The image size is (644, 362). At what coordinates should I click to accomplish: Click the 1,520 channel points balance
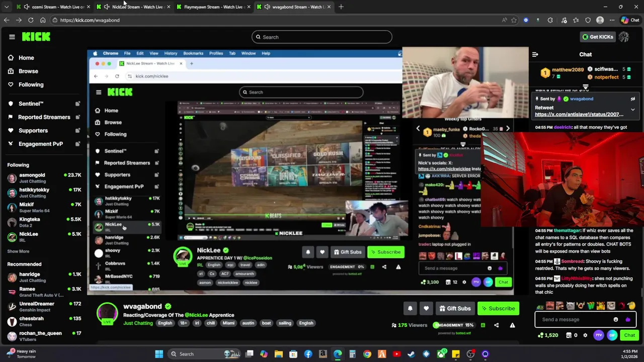(x=547, y=335)
